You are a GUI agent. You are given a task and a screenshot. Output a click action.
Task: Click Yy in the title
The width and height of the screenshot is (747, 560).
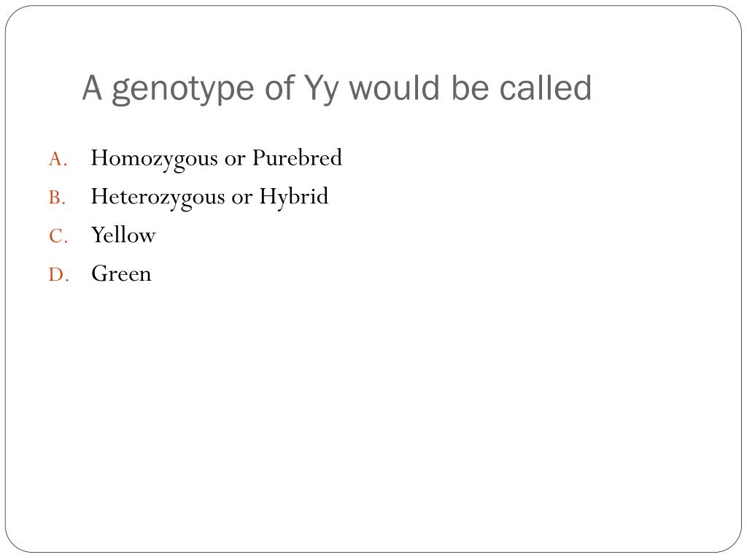[x=322, y=90]
